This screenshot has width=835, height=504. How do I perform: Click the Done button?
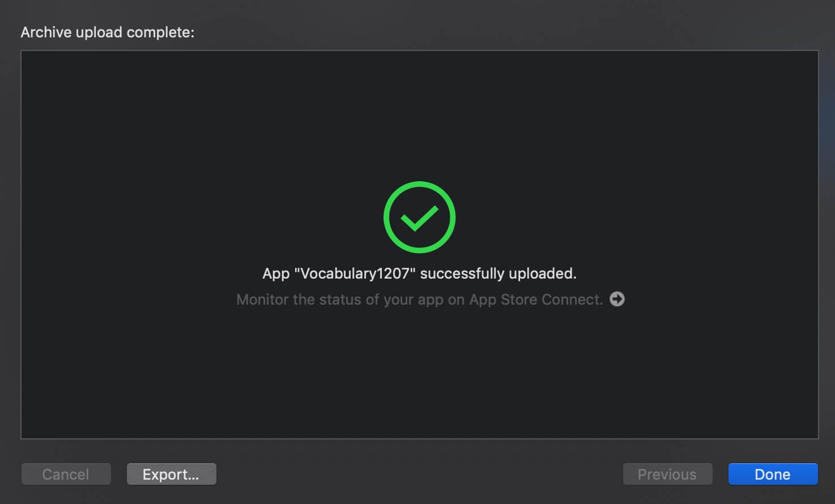pyautogui.click(x=773, y=474)
